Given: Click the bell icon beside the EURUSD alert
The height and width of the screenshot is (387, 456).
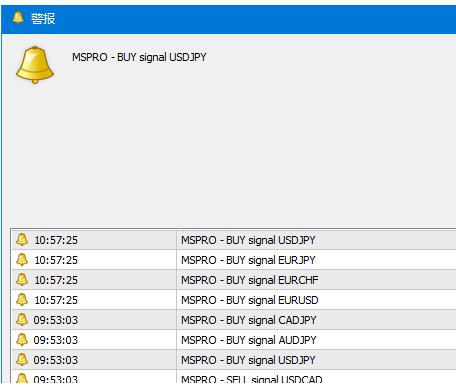Looking at the screenshot, I should tap(22, 300).
